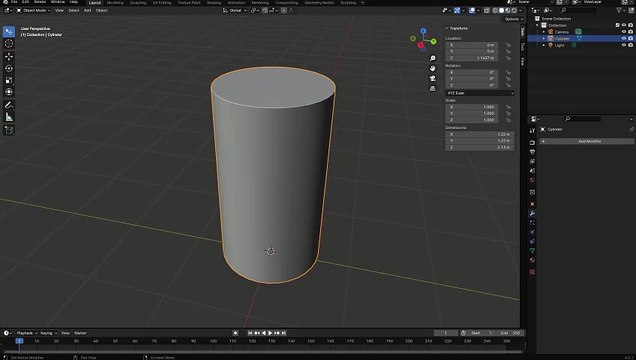The image size is (636, 360).
Task: Open the Physics properties tab icon
Action: [x=532, y=232]
